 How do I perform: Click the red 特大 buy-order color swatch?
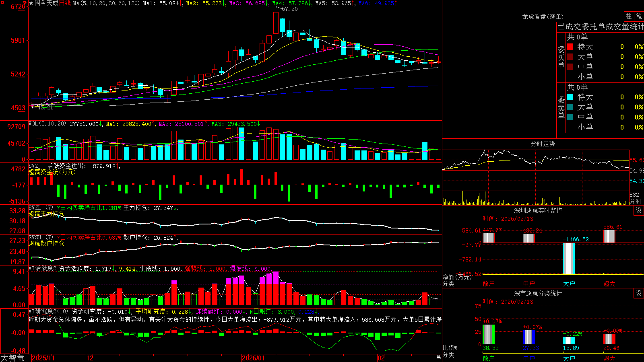(x=570, y=47)
